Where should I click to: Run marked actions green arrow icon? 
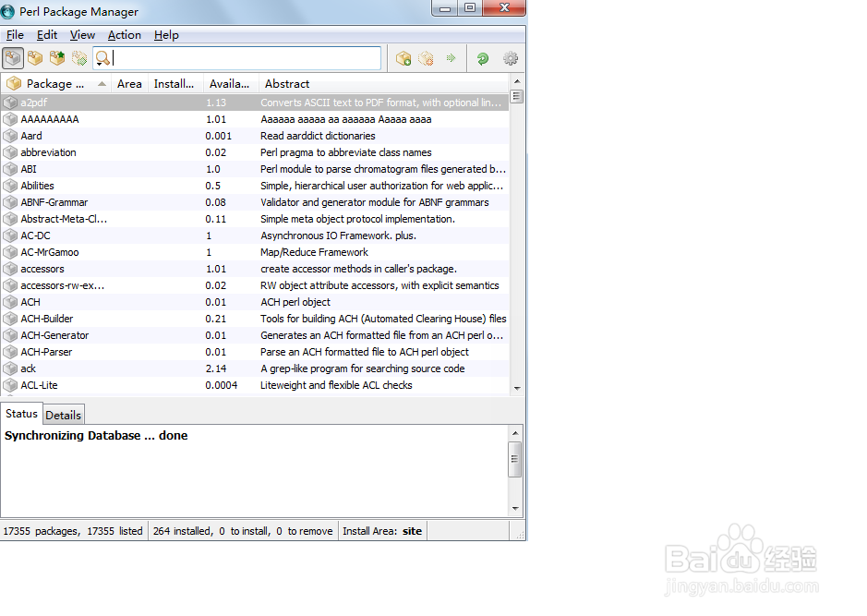[x=452, y=58]
